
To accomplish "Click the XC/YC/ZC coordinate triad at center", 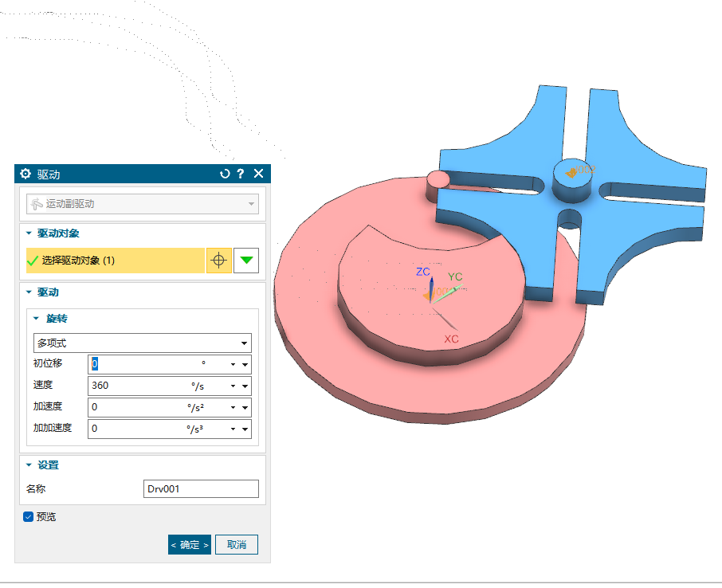I will 433,293.
